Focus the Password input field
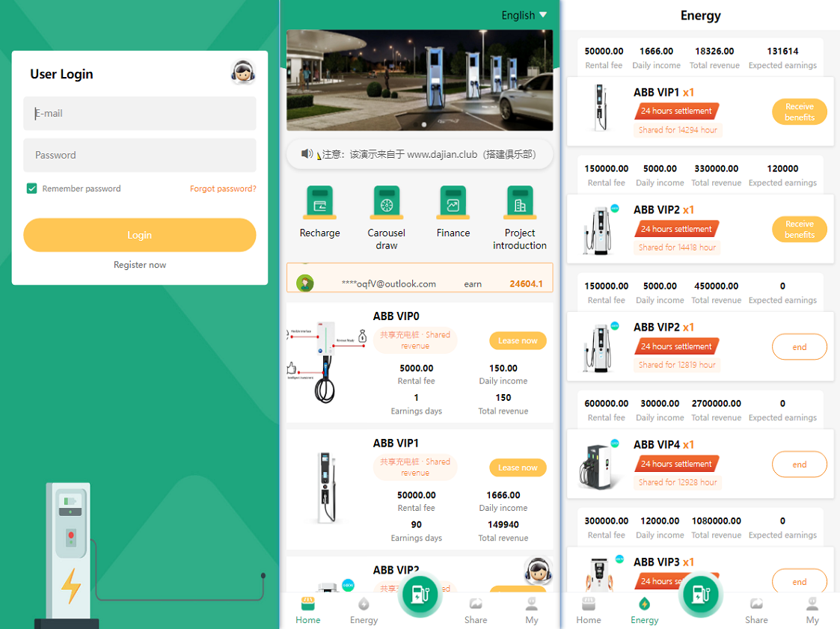The image size is (840, 629). [x=139, y=155]
